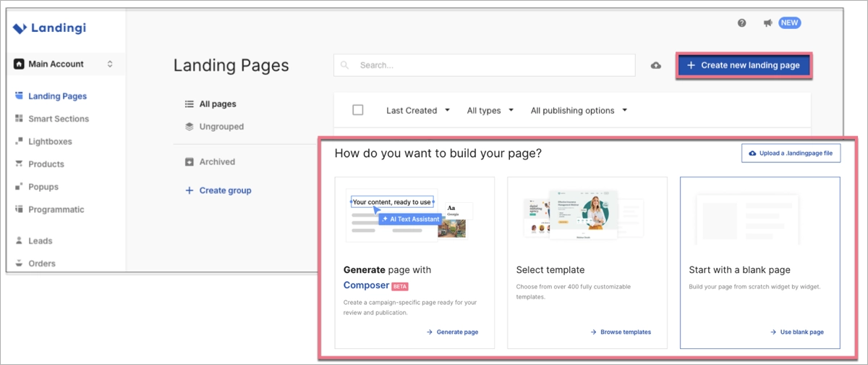Click the All pages list icon

[x=190, y=104]
